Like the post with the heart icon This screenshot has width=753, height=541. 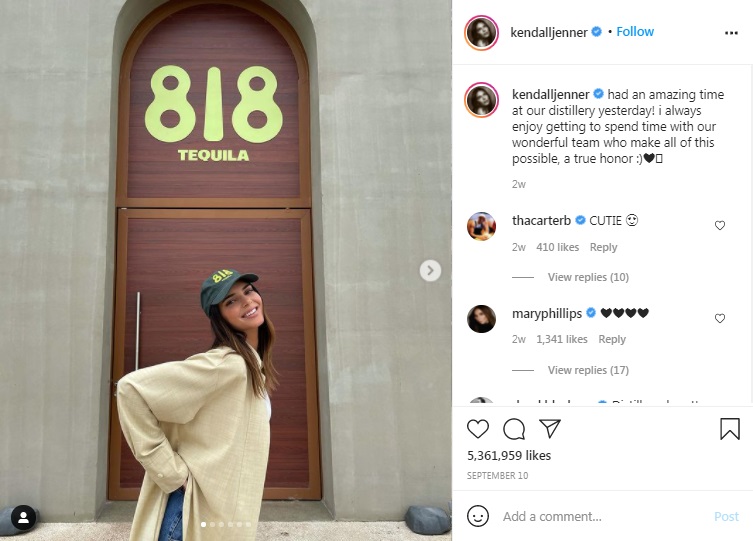[478, 429]
